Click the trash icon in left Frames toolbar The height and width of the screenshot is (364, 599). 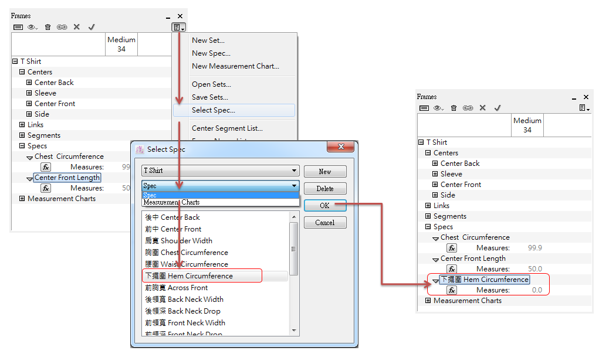48,27
